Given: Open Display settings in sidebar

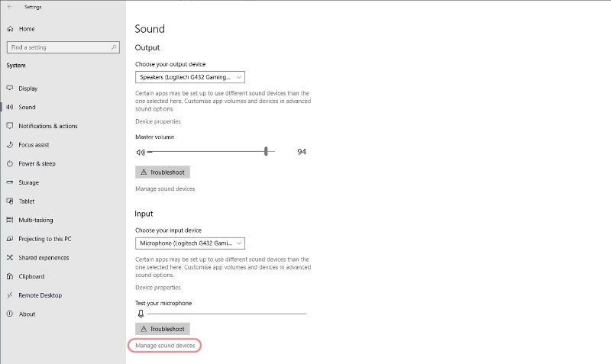Looking at the screenshot, I should click(27, 89).
